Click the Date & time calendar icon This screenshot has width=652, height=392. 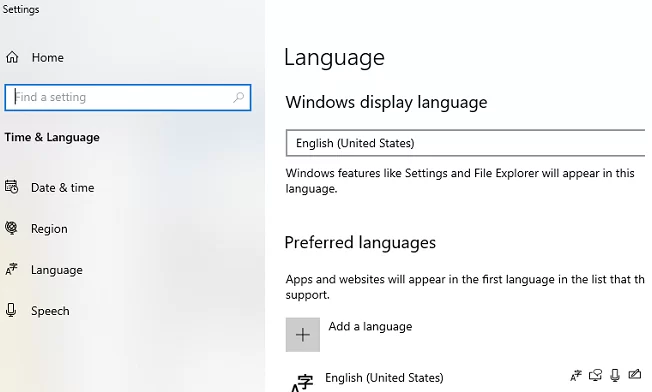coord(12,187)
